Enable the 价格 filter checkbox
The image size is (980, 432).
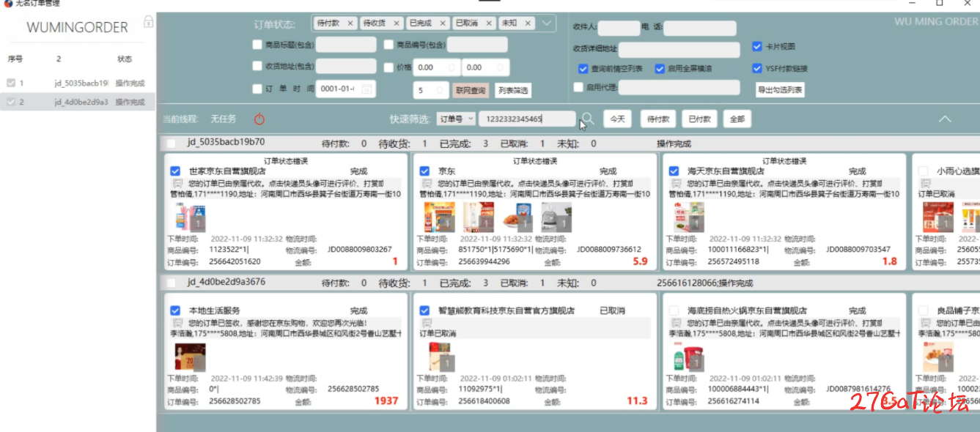click(389, 67)
